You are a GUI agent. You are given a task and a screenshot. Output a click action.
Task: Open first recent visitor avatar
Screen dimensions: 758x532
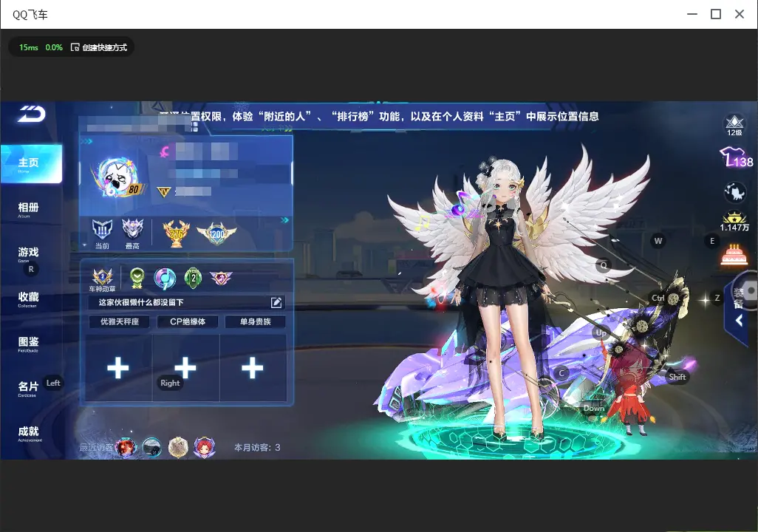click(x=126, y=447)
